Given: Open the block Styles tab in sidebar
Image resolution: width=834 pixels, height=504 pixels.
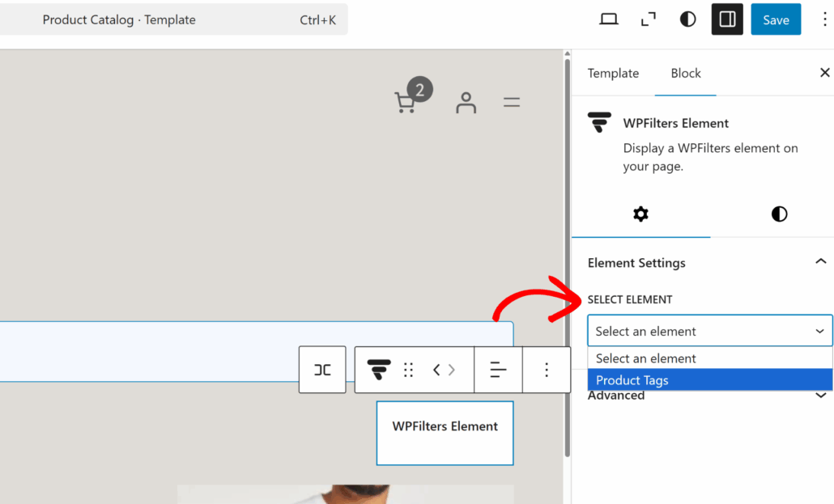Looking at the screenshot, I should click(x=778, y=214).
